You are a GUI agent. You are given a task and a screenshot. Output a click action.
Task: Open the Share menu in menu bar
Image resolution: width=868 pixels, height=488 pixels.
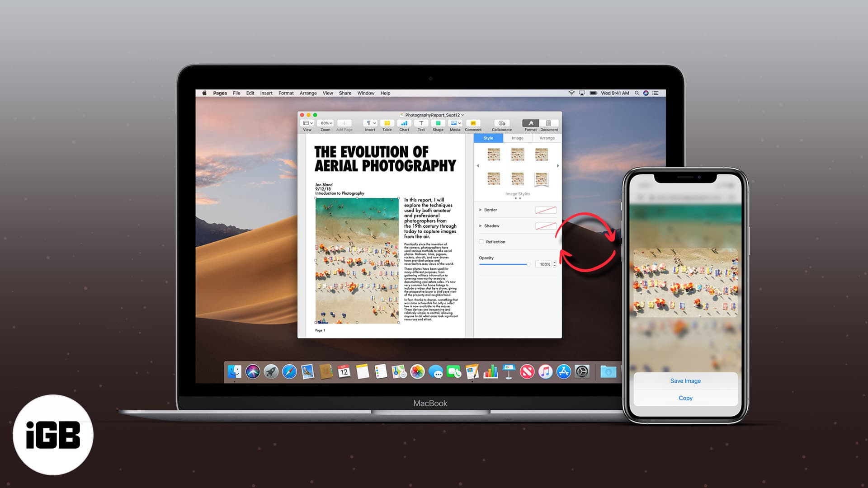click(345, 93)
